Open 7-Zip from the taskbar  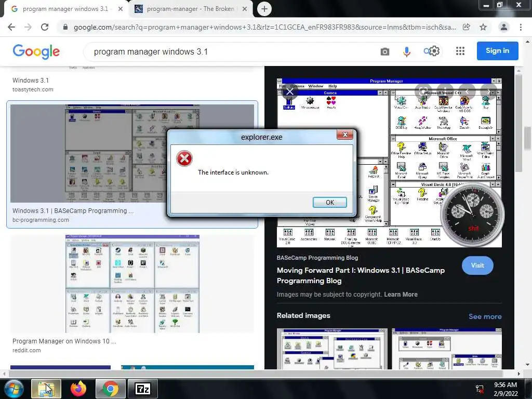[x=142, y=389]
